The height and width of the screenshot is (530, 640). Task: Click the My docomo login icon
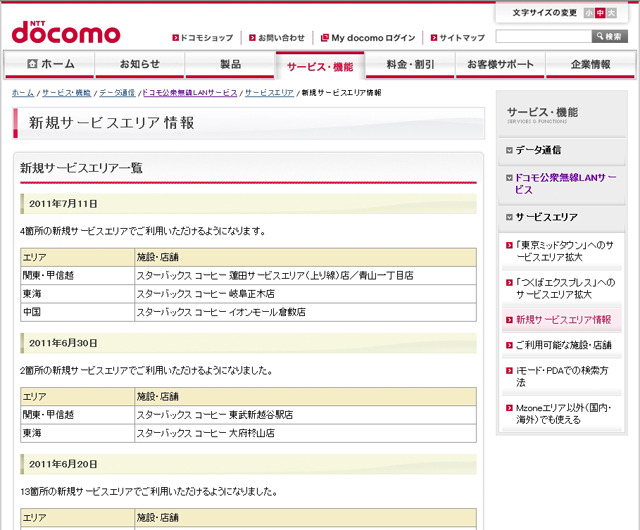tap(324, 38)
